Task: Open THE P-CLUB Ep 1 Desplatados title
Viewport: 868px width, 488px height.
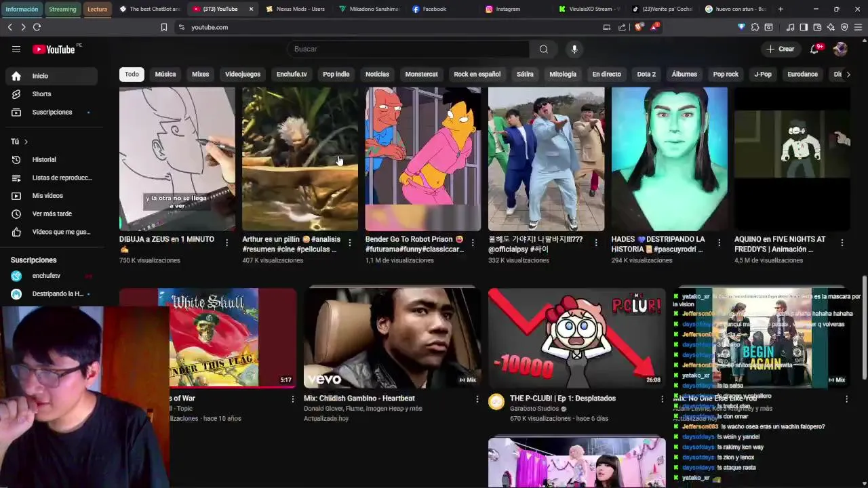Action: [562, 399]
